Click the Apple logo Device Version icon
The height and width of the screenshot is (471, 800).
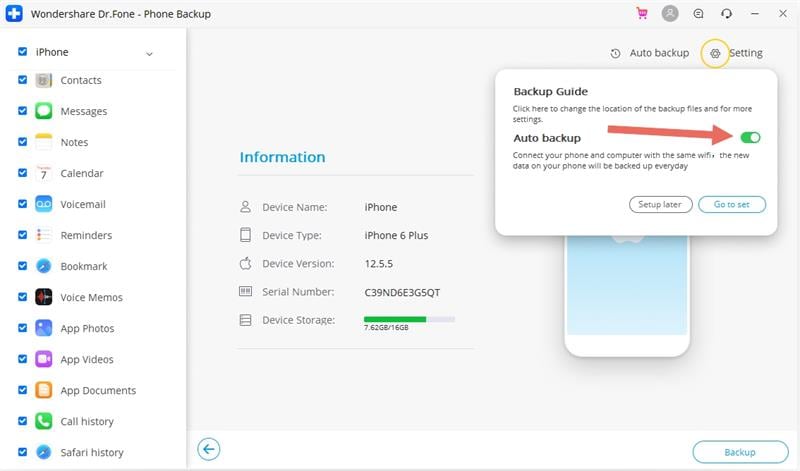pyautogui.click(x=245, y=263)
